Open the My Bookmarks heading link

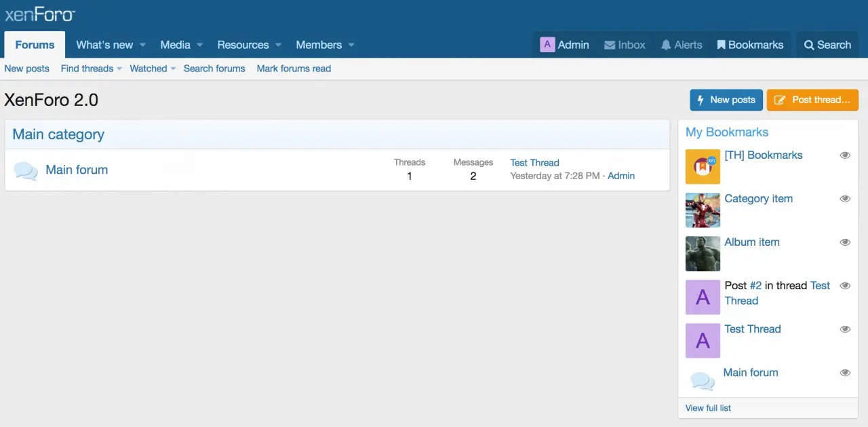(x=727, y=132)
